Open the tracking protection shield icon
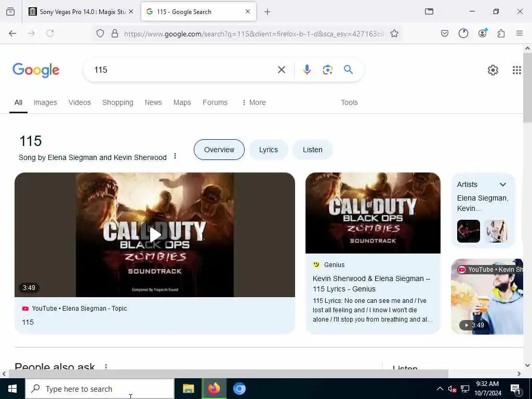The image size is (532, 399). pyautogui.click(x=100, y=33)
